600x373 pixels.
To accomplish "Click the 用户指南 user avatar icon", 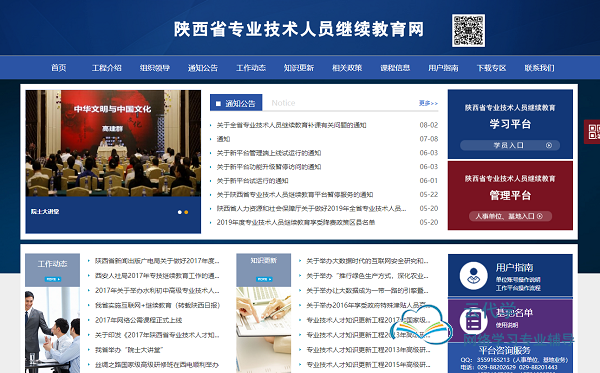I will click(473, 275).
